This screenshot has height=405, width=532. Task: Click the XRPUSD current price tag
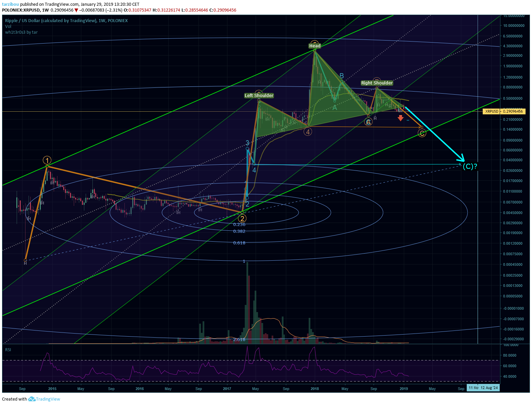click(504, 111)
